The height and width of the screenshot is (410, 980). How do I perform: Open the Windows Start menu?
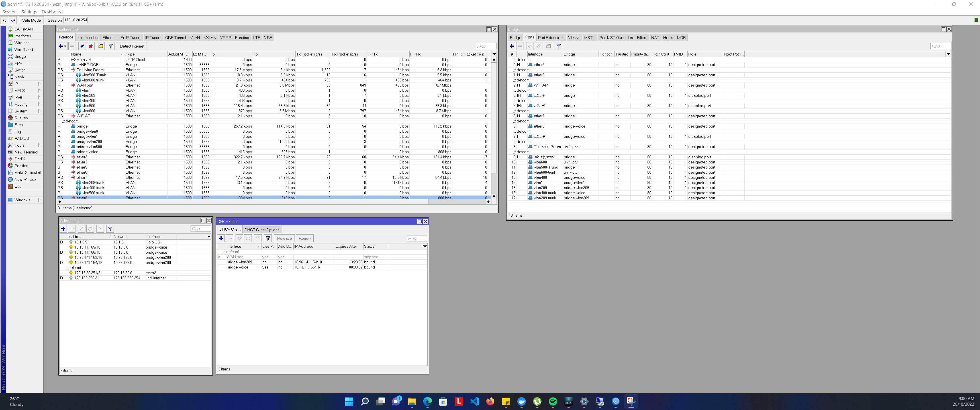tap(349, 401)
